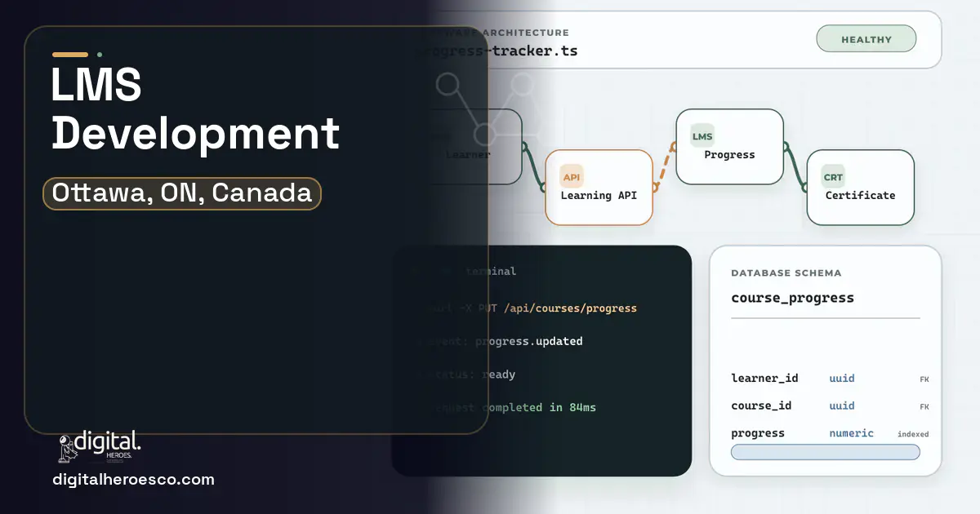Click the terminal title label
This screenshot has height=514, width=980.
pos(491,271)
